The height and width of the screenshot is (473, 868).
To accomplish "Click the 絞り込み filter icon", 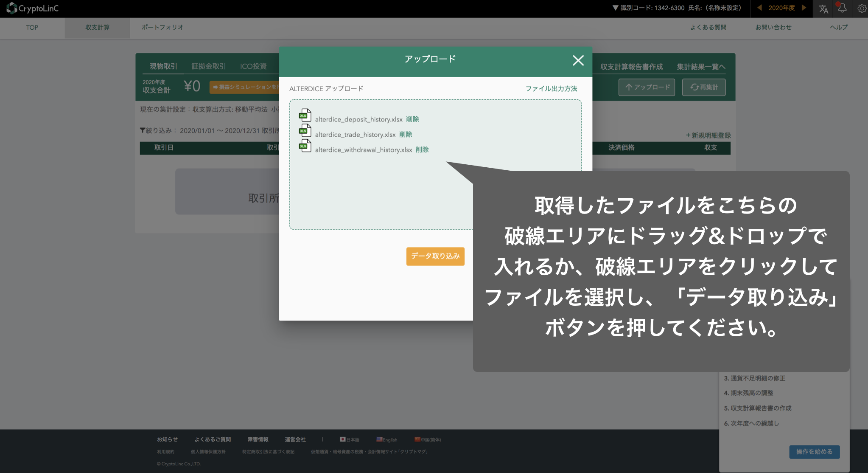I will pyautogui.click(x=143, y=130).
